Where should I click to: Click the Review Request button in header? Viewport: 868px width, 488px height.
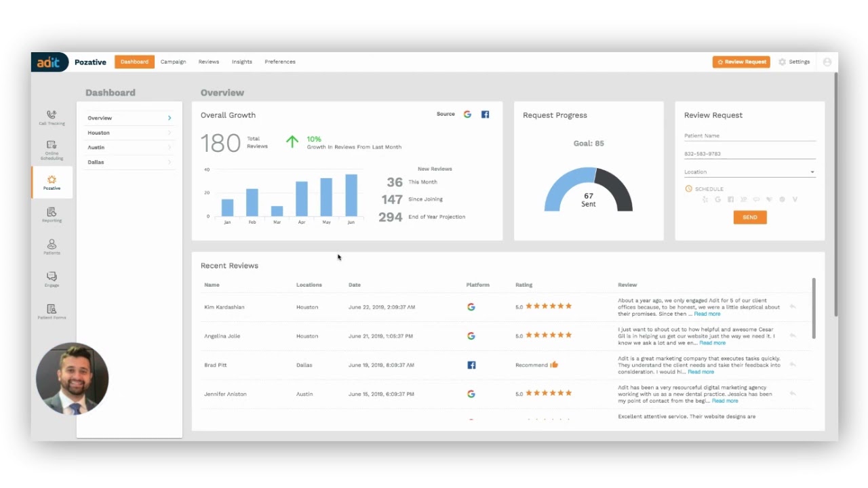point(741,62)
